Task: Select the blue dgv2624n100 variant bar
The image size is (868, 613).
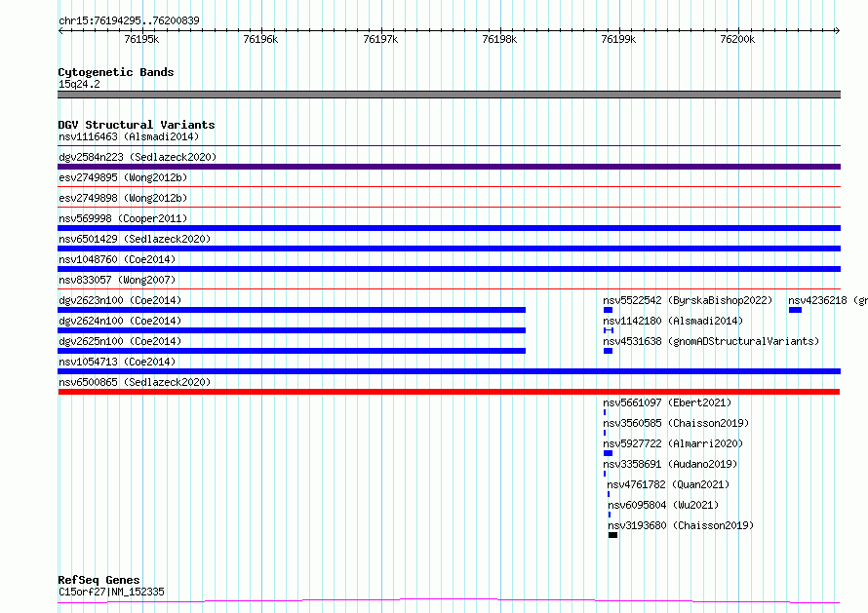Action: click(x=292, y=330)
